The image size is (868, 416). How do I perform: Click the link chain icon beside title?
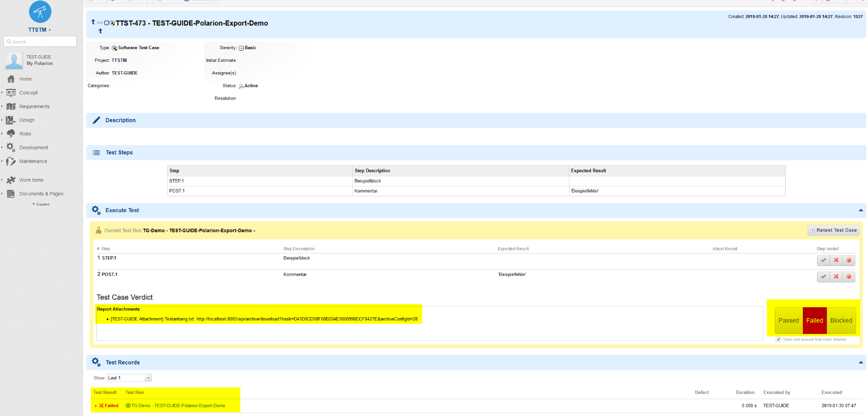pos(100,22)
